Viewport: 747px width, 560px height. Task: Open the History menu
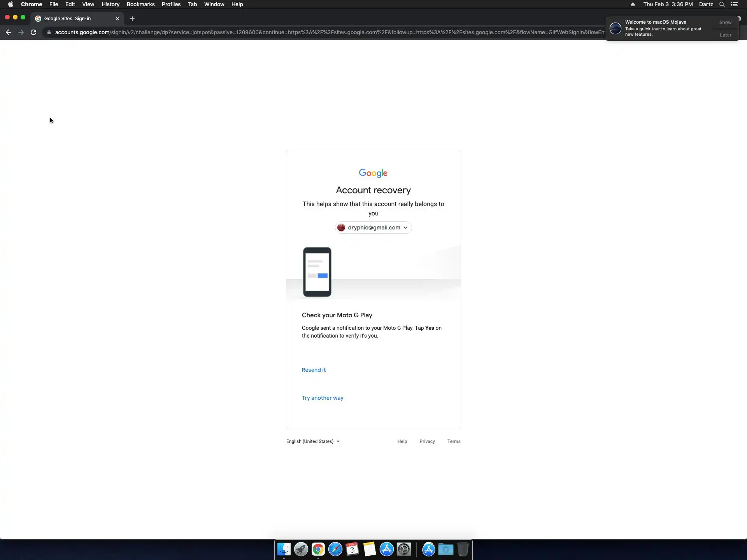[110, 4]
